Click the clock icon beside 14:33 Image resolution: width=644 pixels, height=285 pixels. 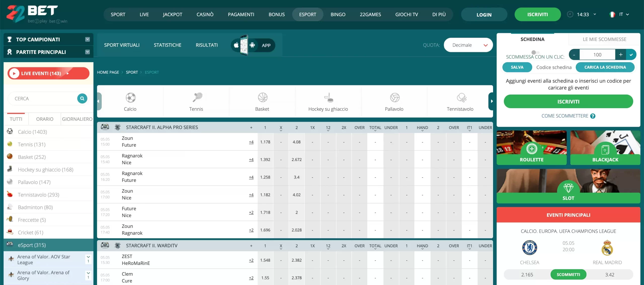[570, 14]
